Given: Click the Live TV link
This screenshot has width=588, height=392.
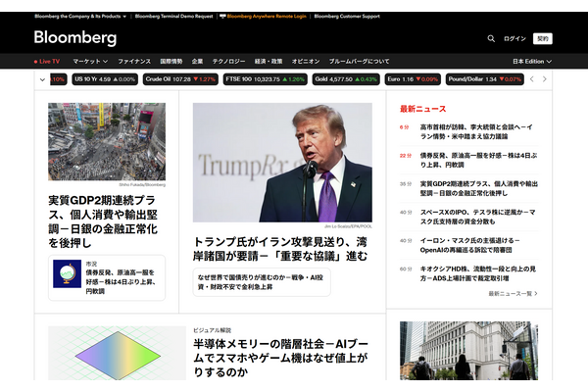Looking at the screenshot, I should coord(50,61).
